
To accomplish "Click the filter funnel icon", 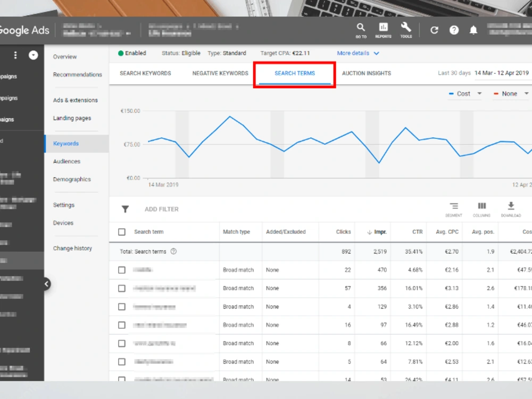I will pyautogui.click(x=125, y=209).
